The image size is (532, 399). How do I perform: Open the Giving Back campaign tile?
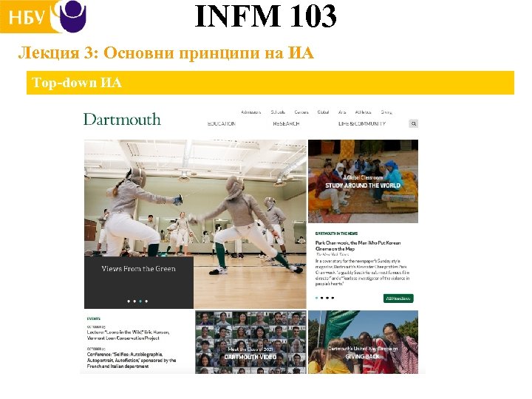[x=363, y=342]
